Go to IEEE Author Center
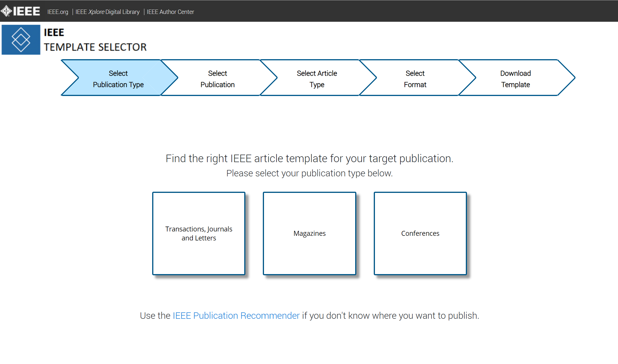Image resolution: width=618 pixels, height=364 pixels. click(x=170, y=12)
